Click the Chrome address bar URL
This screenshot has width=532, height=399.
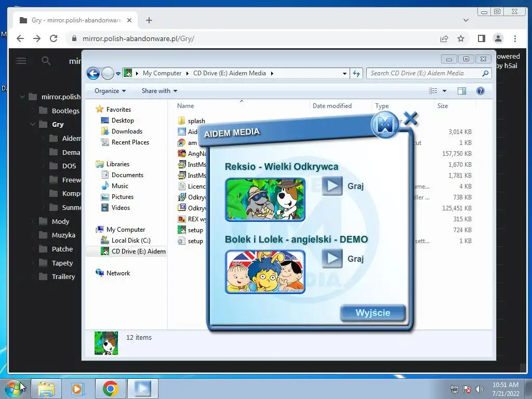tap(138, 38)
